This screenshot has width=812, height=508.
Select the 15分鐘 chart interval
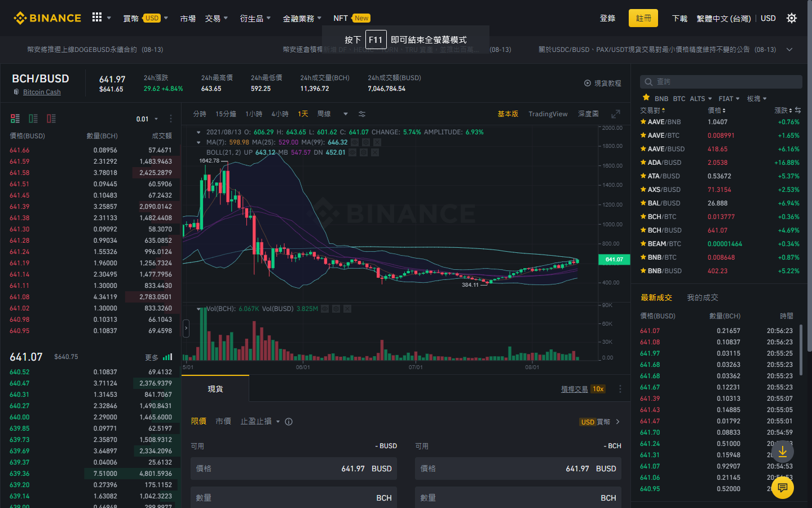tap(226, 114)
